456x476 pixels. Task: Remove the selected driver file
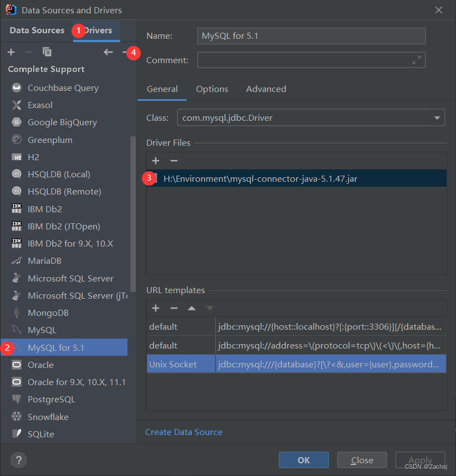point(174,161)
